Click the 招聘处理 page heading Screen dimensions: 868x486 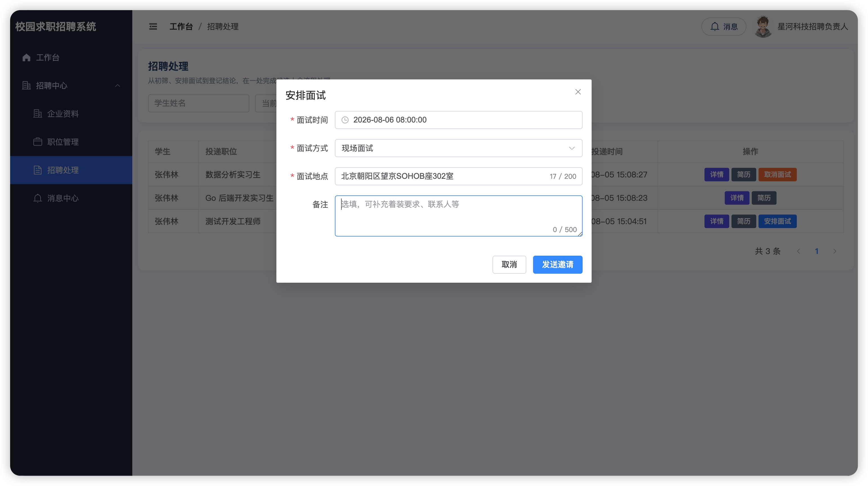click(x=168, y=66)
